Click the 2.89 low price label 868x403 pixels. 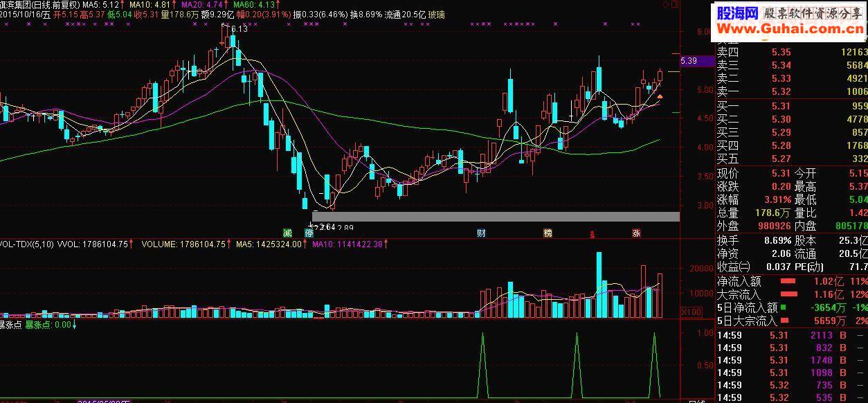click(345, 227)
